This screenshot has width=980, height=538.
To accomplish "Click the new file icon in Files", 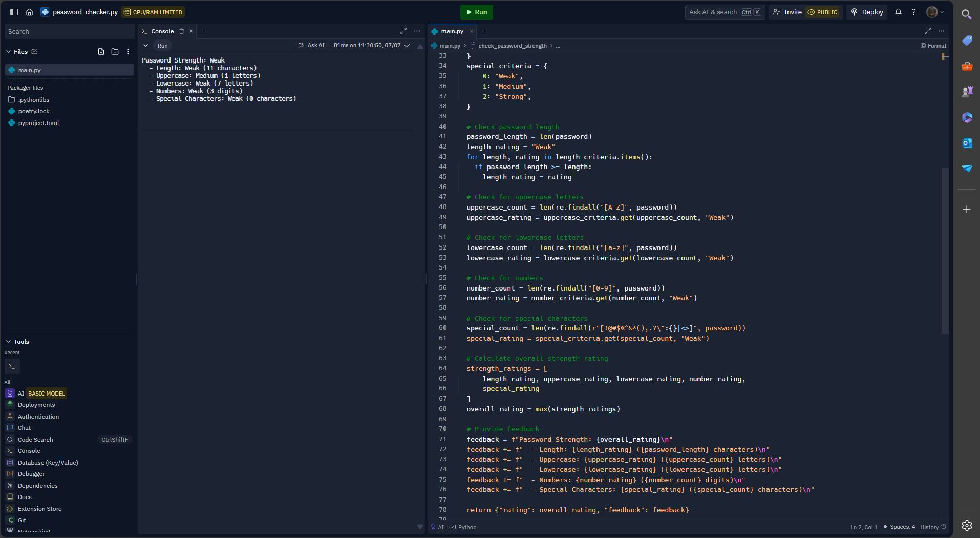I will point(101,52).
